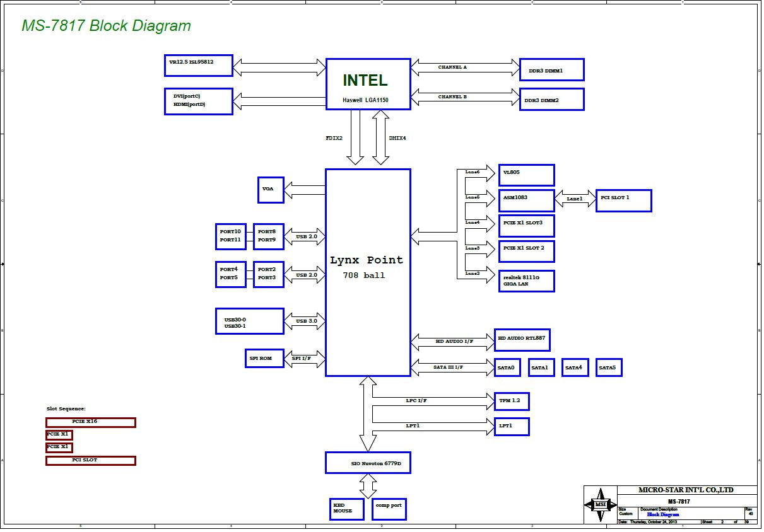Screen dimensions: 764x532
Task: Click the MICRO-STAR INT'L CO.,LTD title
Action: pyautogui.click(x=686, y=490)
